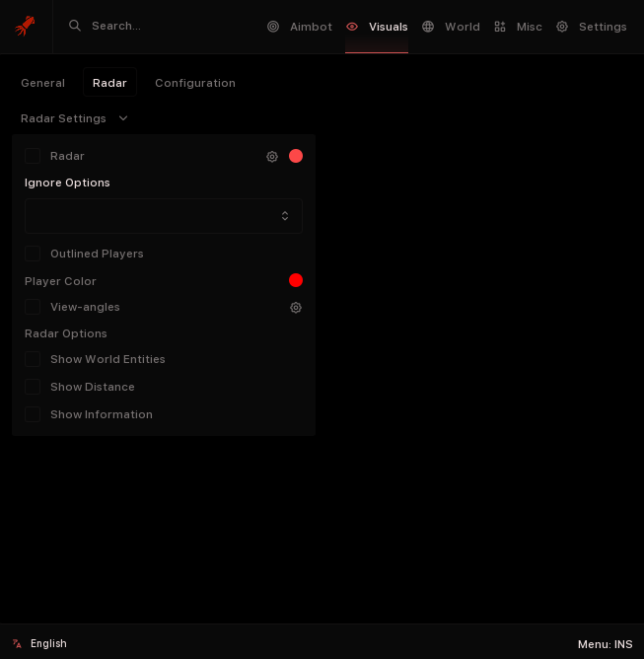This screenshot has width=644, height=659.
Task: Open the View-angles gear settings
Action: [296, 307]
